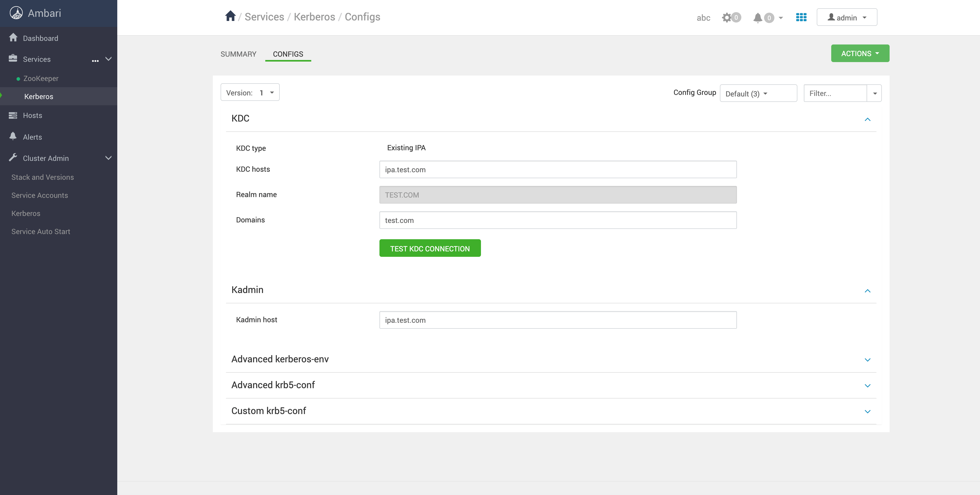Open Hosts from the sidebar

(x=32, y=115)
